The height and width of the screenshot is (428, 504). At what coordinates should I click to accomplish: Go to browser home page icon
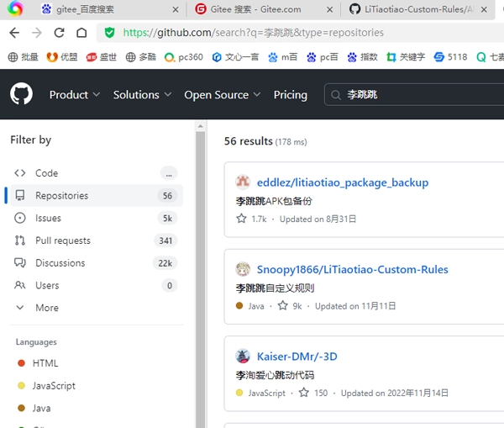[81, 33]
